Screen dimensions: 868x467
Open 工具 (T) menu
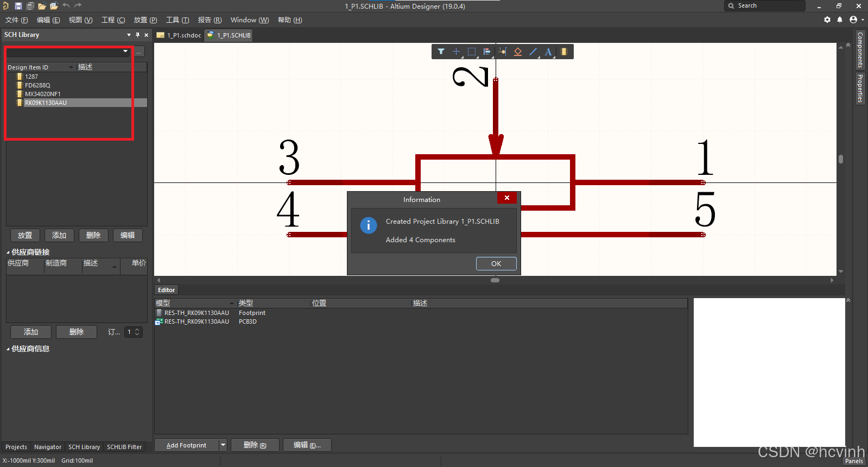coord(178,20)
